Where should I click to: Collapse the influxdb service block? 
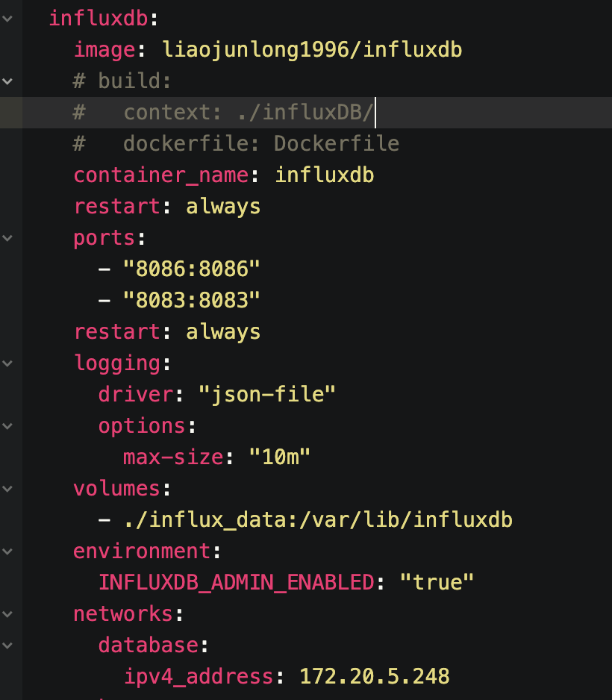7,19
